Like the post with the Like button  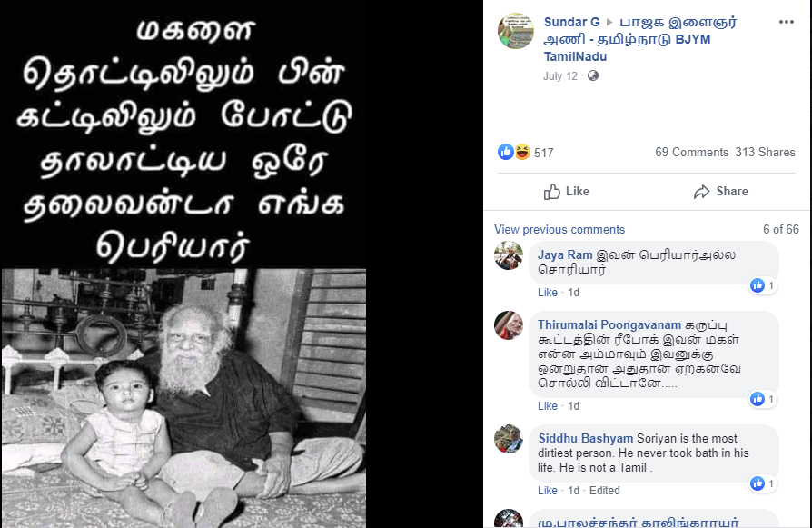click(566, 191)
